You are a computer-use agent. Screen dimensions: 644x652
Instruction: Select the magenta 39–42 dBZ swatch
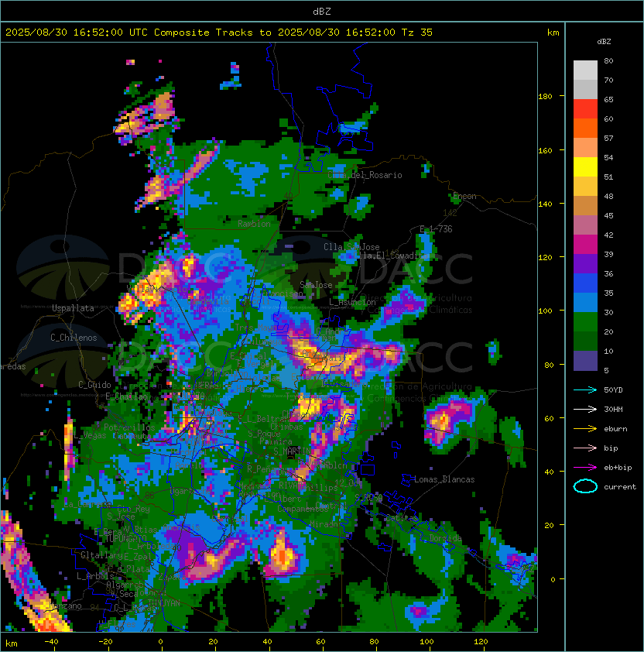pos(585,245)
